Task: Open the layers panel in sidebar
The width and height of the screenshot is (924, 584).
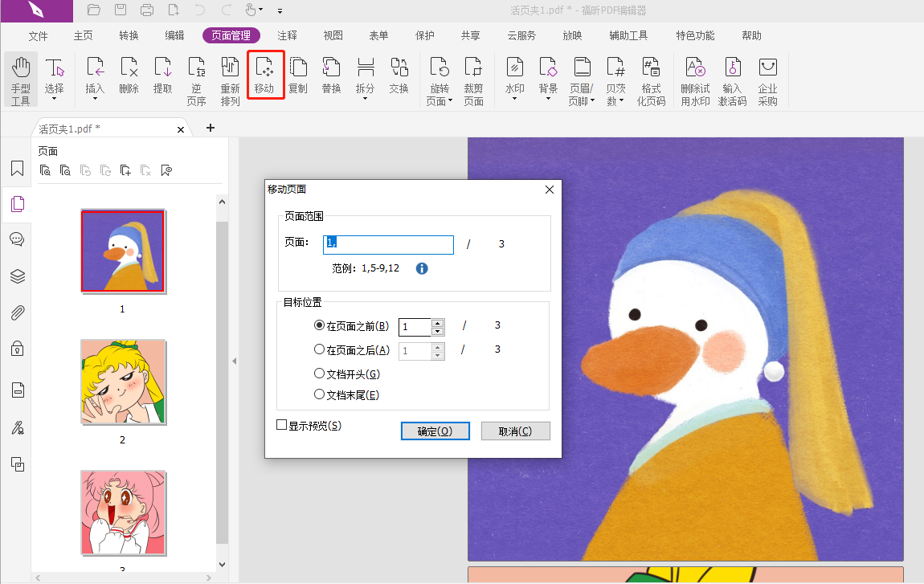Action: [x=18, y=276]
